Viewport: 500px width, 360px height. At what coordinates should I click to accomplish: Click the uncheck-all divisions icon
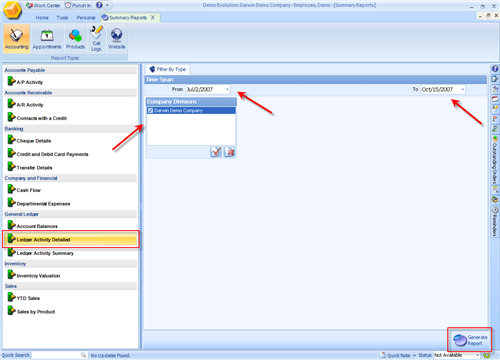(x=229, y=152)
